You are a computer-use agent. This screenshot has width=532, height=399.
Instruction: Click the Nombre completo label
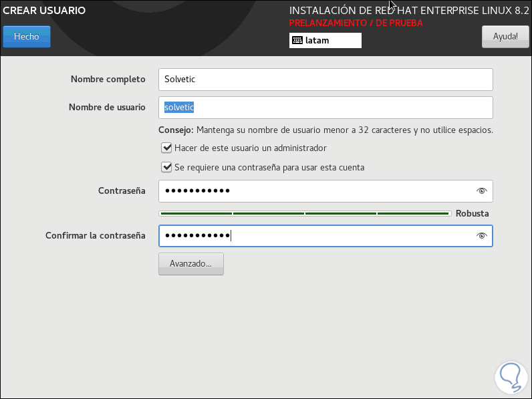tap(108, 80)
